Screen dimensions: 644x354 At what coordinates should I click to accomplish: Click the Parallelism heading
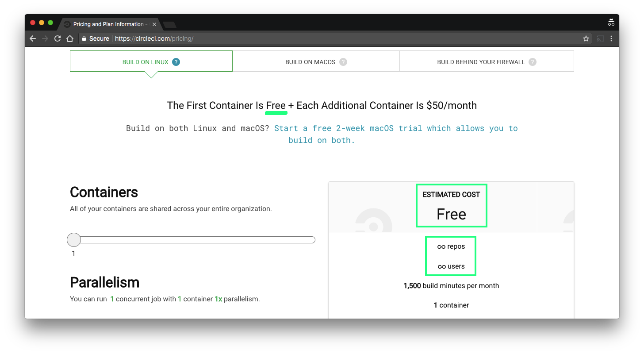(x=104, y=282)
